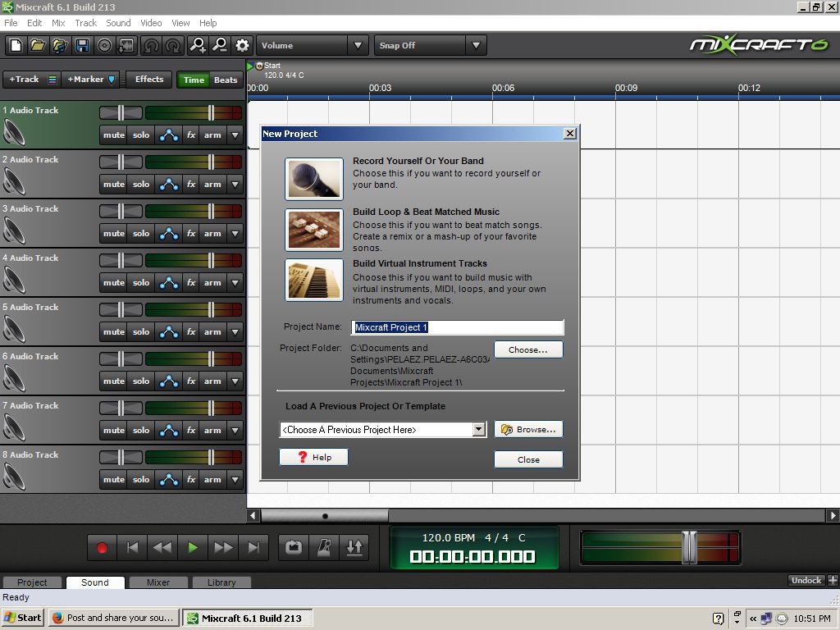Image resolution: width=840 pixels, height=630 pixels.
Task: Solo the 3 Audio Track
Action: (141, 234)
